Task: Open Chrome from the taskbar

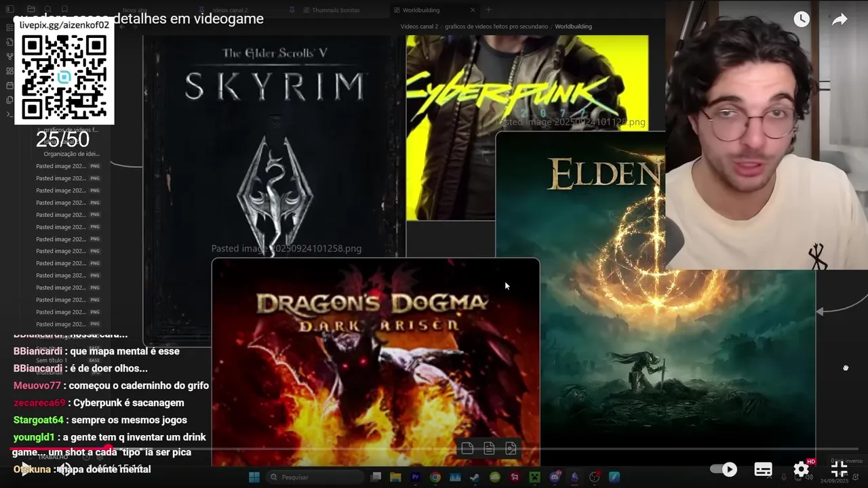Action: pyautogui.click(x=435, y=477)
